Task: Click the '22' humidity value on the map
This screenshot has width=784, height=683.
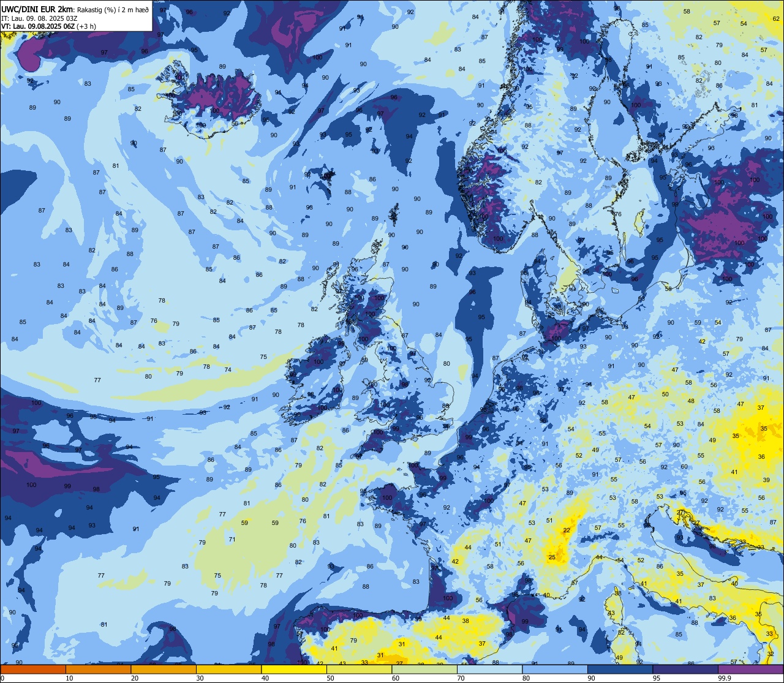Action: coord(567,530)
